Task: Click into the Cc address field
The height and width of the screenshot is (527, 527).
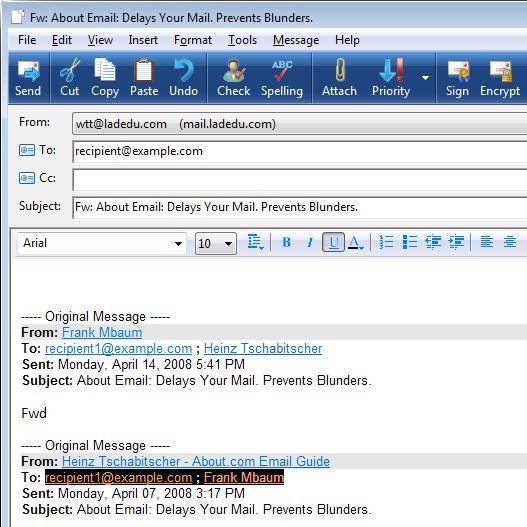Action: pyautogui.click(x=300, y=179)
